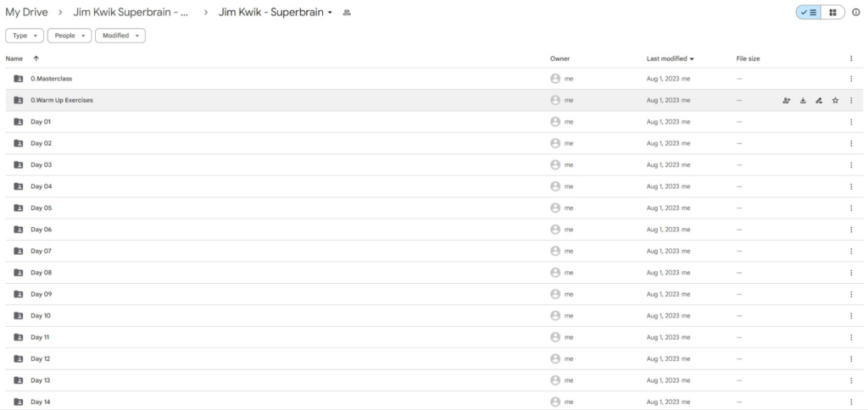The image size is (868, 410).
Task: Click the shared-folder people icon beside title
Action: [347, 13]
